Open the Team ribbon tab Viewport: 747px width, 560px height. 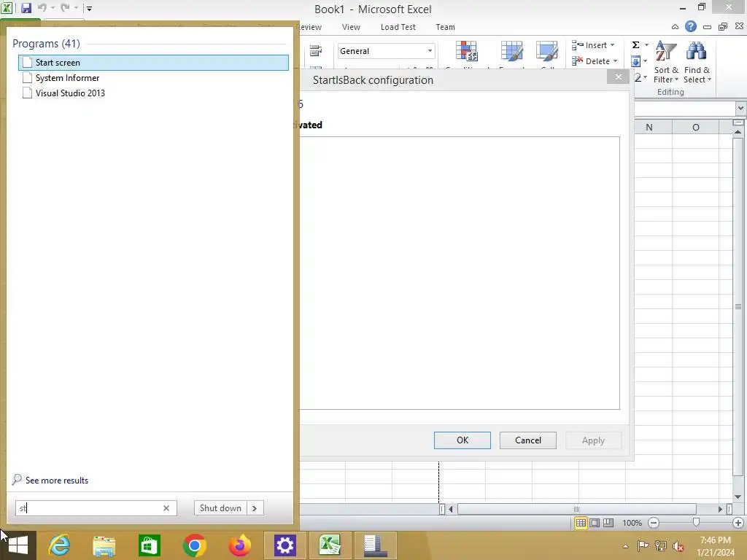click(446, 27)
